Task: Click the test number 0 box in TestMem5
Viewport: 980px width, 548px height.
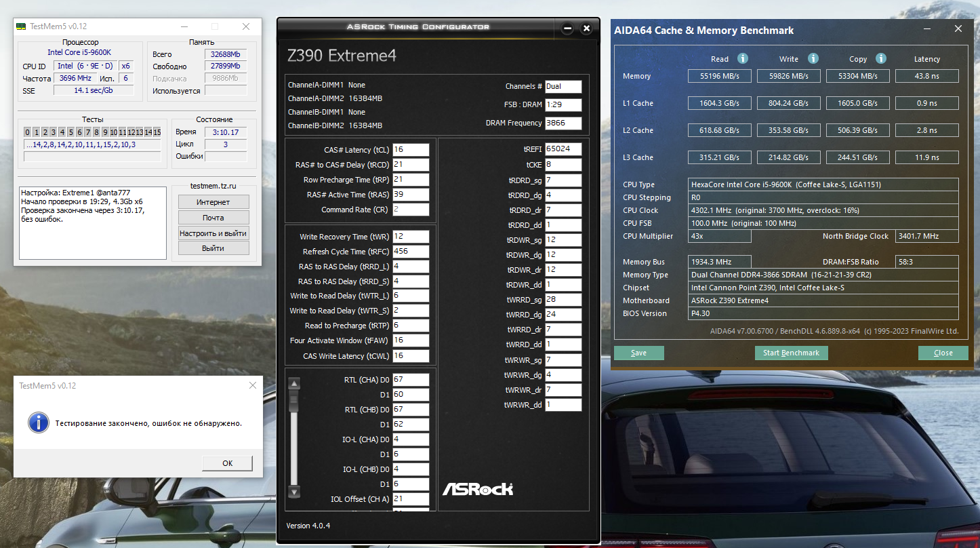Action: pyautogui.click(x=28, y=132)
